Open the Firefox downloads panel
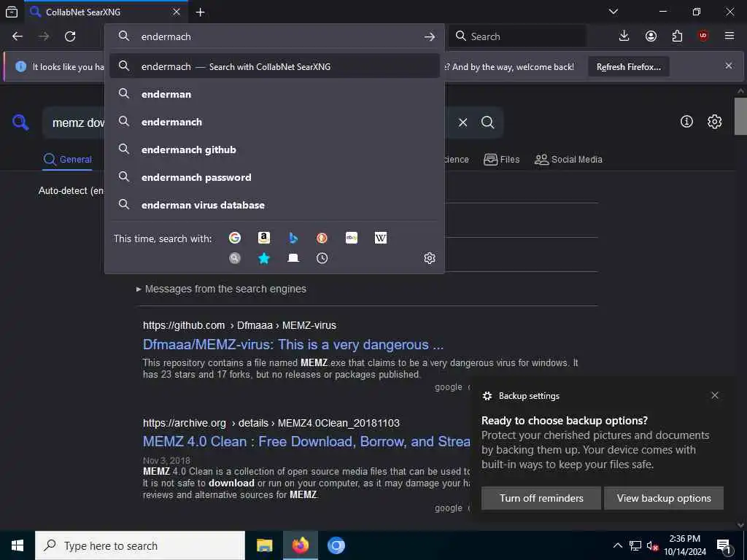 [624, 36]
